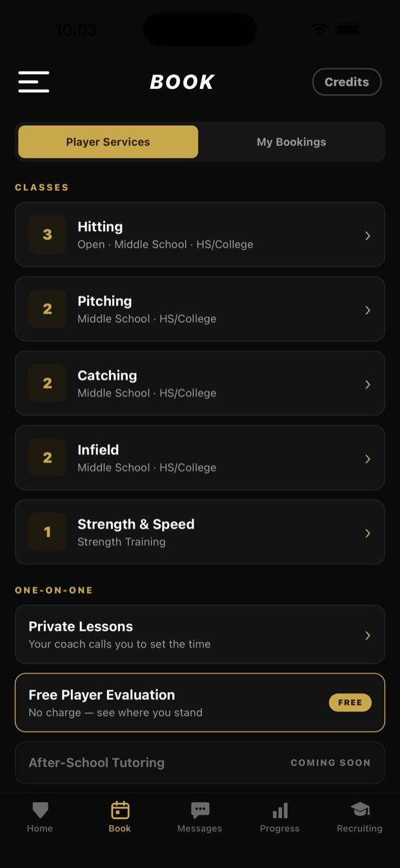This screenshot has height=868, width=400.
Task: Switch to My Bookings segment
Action: 292,142
